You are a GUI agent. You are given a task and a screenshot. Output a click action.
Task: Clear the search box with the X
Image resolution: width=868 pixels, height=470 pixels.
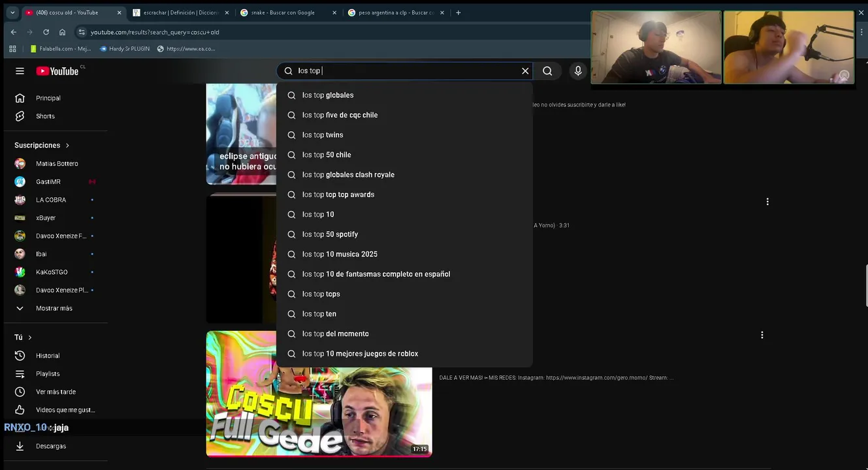point(525,71)
